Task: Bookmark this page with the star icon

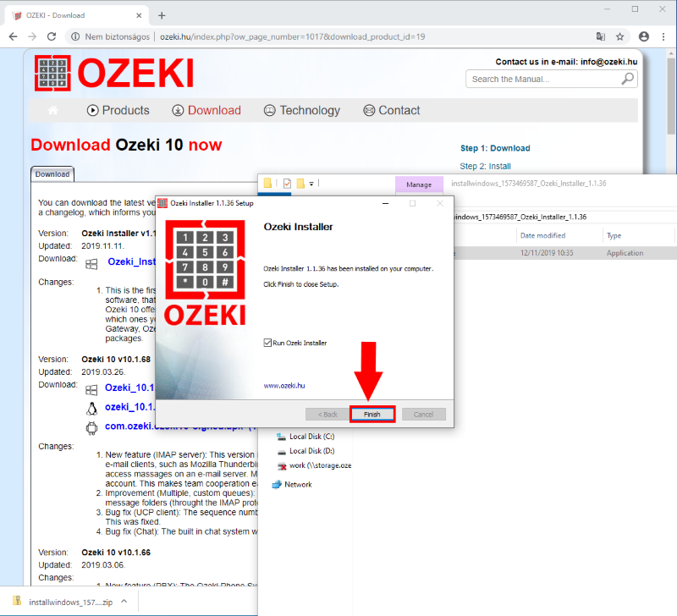Action: click(620, 36)
